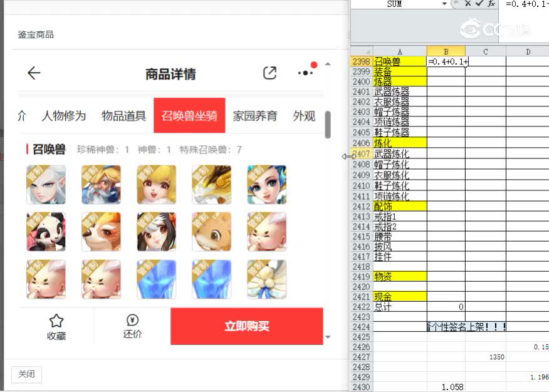Click the up chevron above the app scrollbar
The image size is (549, 392).
(328, 63)
